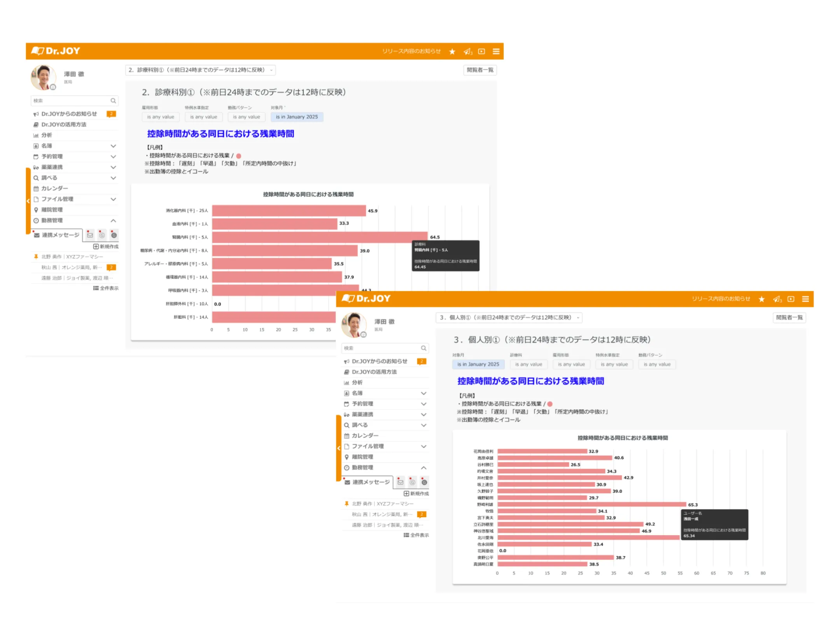Expand the 名簿 menu in the top-left sidebar
This screenshot has height=630, width=840.
113,146
